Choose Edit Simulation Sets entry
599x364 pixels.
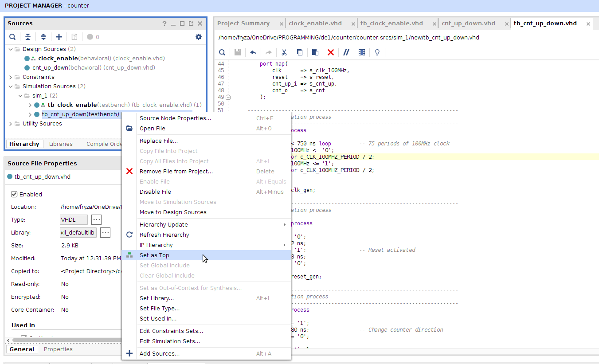tap(206, 341)
